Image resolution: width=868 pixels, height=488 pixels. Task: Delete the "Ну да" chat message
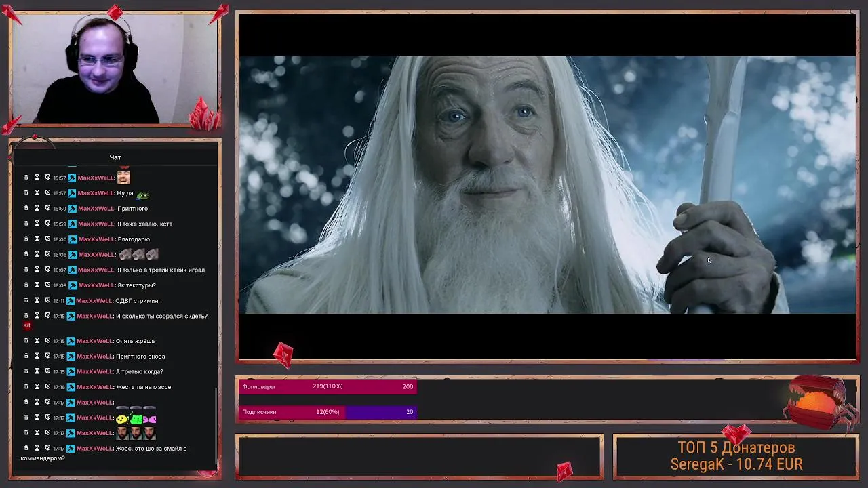point(26,193)
